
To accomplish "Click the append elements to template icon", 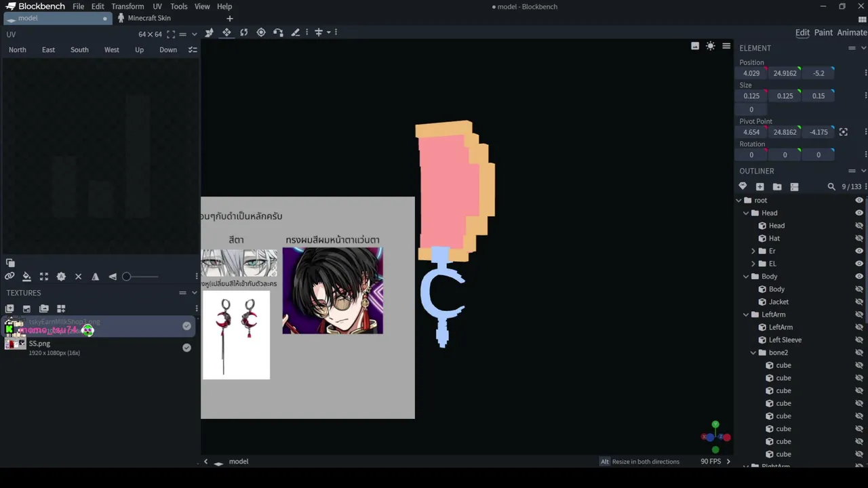I will 61,309.
